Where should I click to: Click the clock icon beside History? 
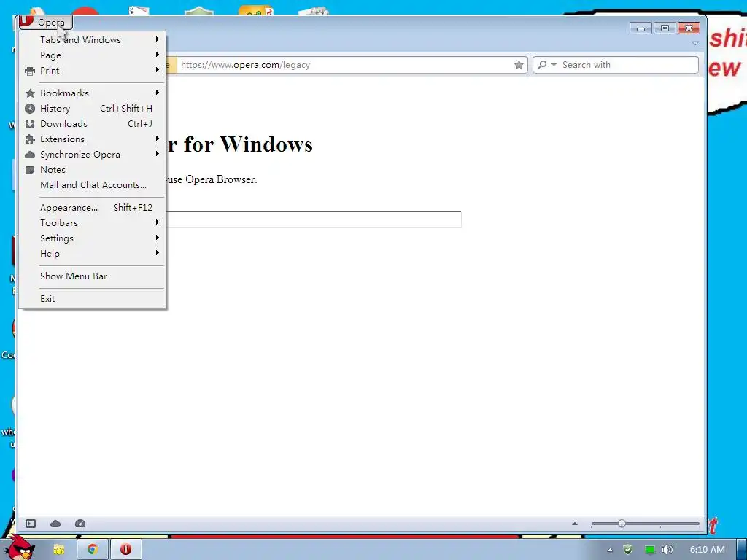(29, 109)
